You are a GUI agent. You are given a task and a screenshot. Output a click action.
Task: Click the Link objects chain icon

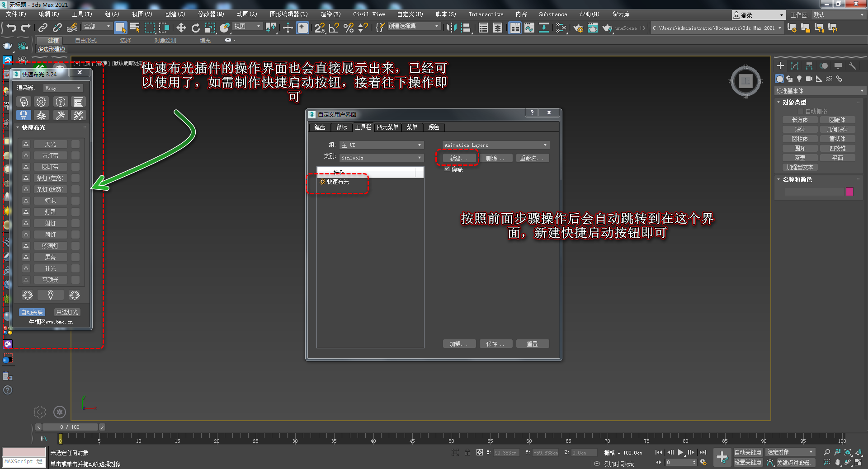42,28
